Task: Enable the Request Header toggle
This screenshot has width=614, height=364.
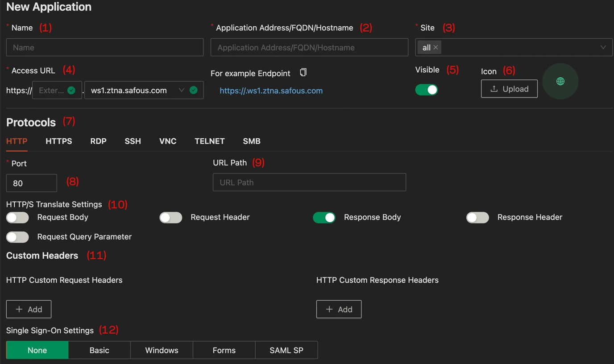Action: [x=170, y=217]
